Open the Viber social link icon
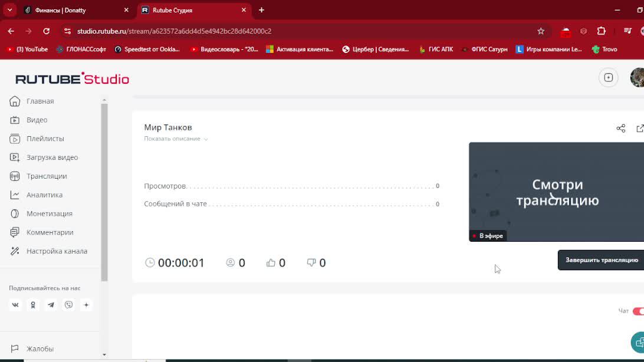This screenshot has height=362, width=644. point(68,305)
